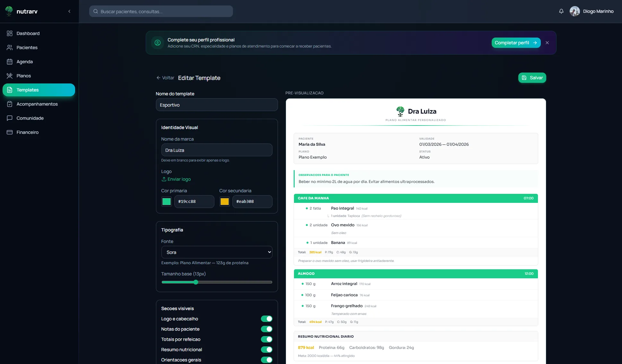Open the notifications bell
Image resolution: width=622 pixels, height=364 pixels.
561,11
